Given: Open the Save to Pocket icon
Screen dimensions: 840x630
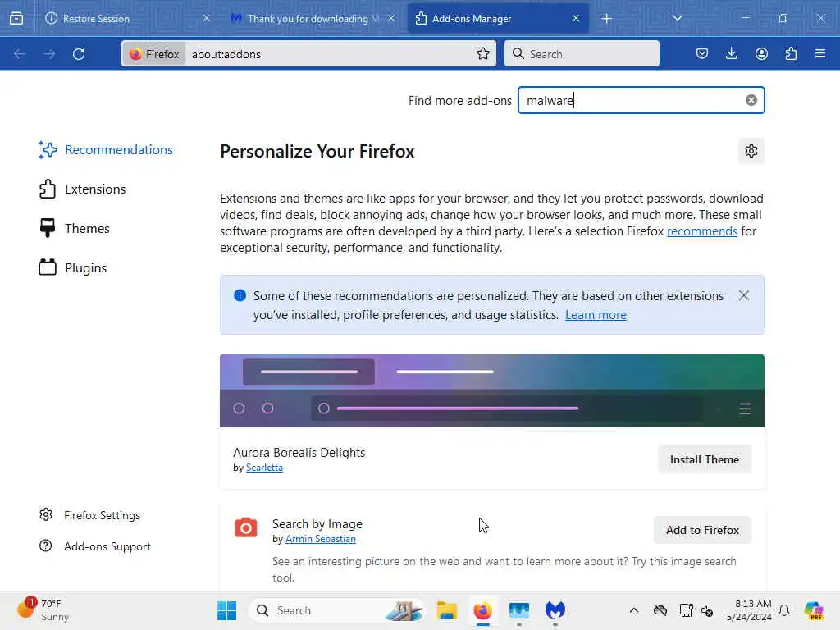Looking at the screenshot, I should pyautogui.click(x=702, y=53).
